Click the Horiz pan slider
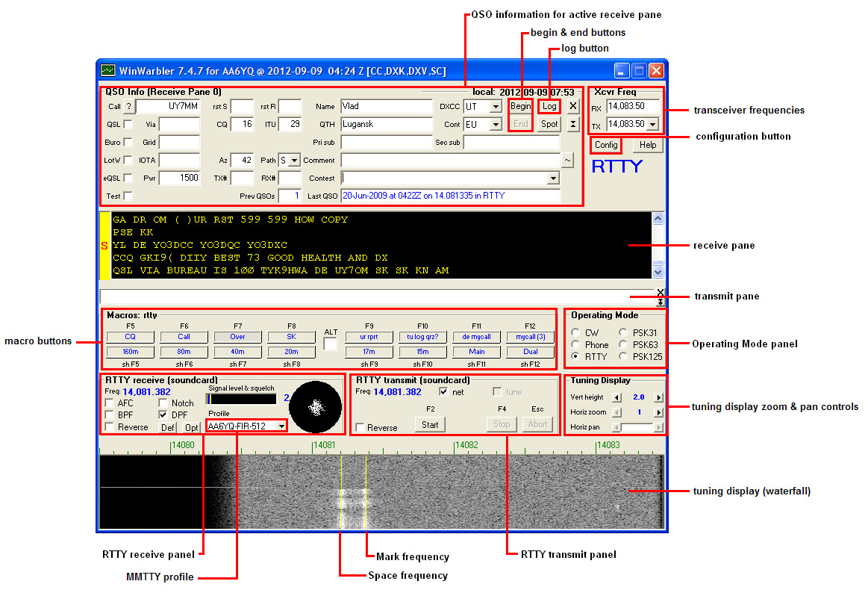The width and height of the screenshot is (868, 593). [x=637, y=427]
